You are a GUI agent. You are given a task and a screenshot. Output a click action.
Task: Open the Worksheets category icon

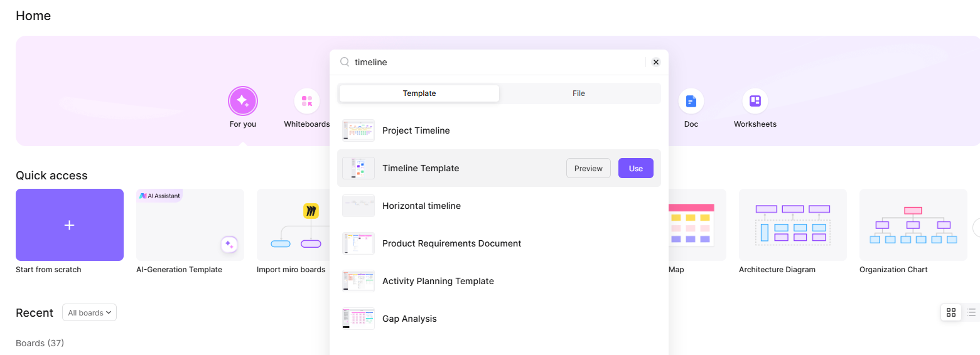coord(755,101)
